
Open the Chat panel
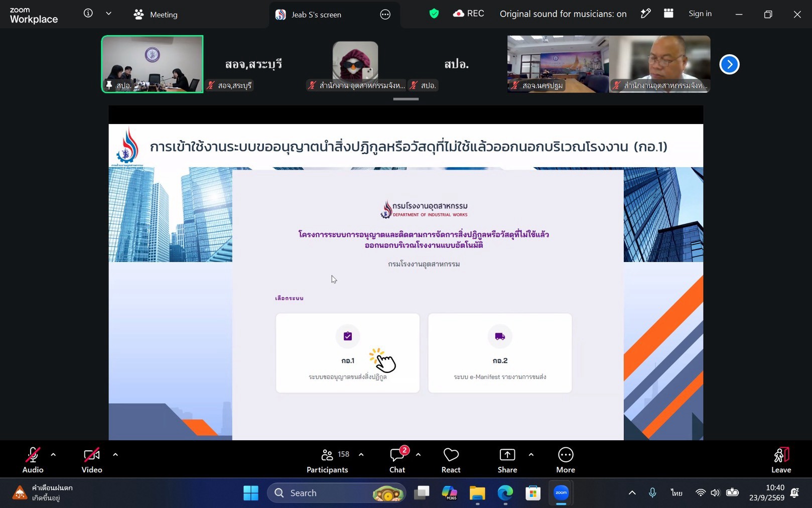click(397, 460)
